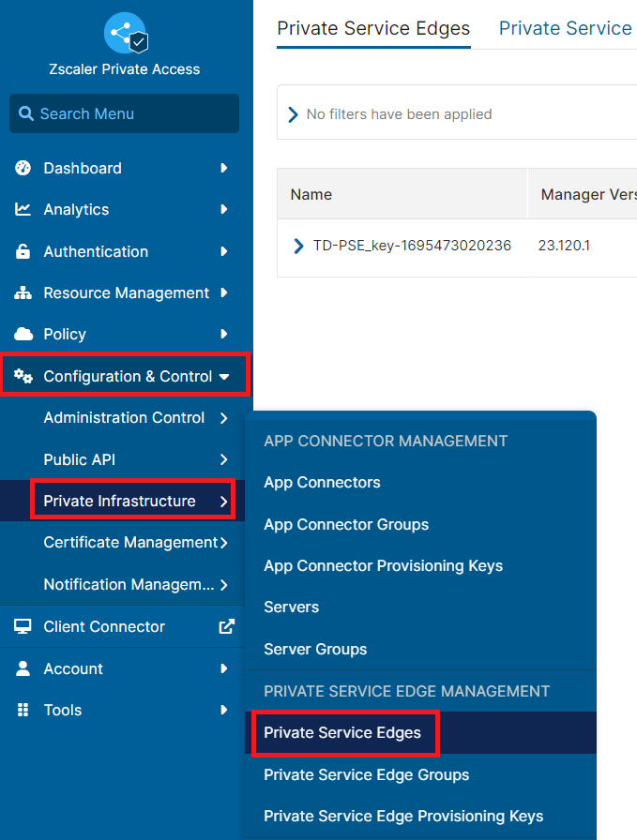The height and width of the screenshot is (840, 637).
Task: Click the Private Infrastructure chevron
Action: pos(224,502)
